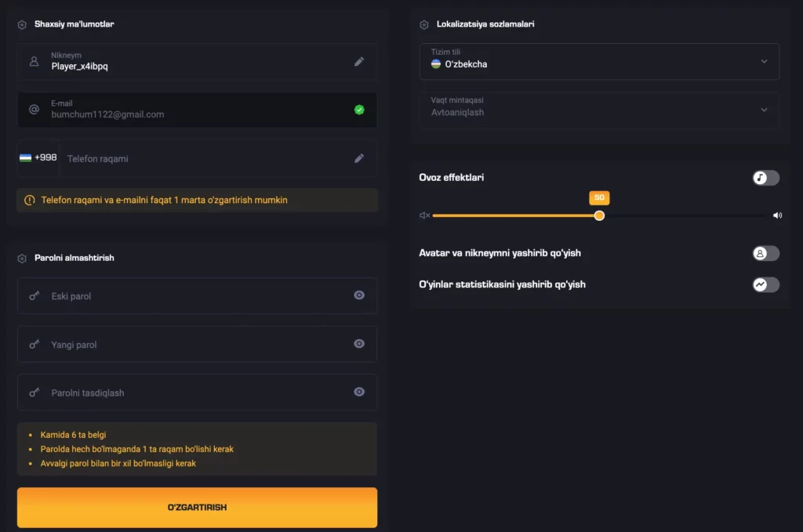The width and height of the screenshot is (803, 532).
Task: Open the +998 country code selector
Action: tap(38, 158)
